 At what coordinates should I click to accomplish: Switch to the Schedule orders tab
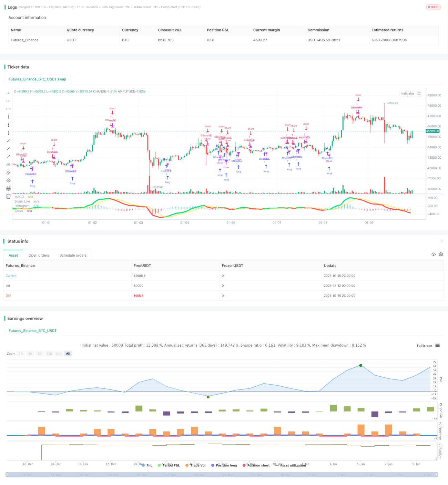coord(73,255)
